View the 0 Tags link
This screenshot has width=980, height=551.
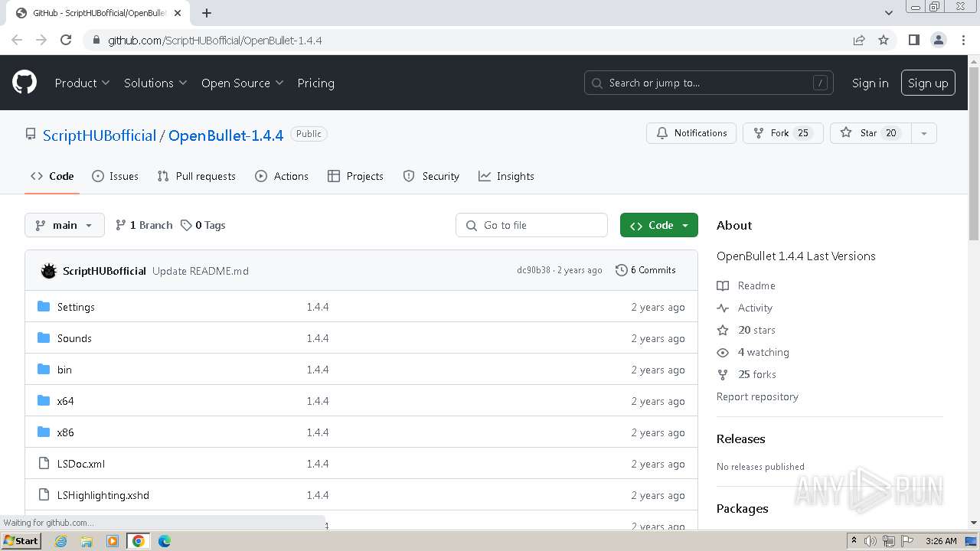203,225
